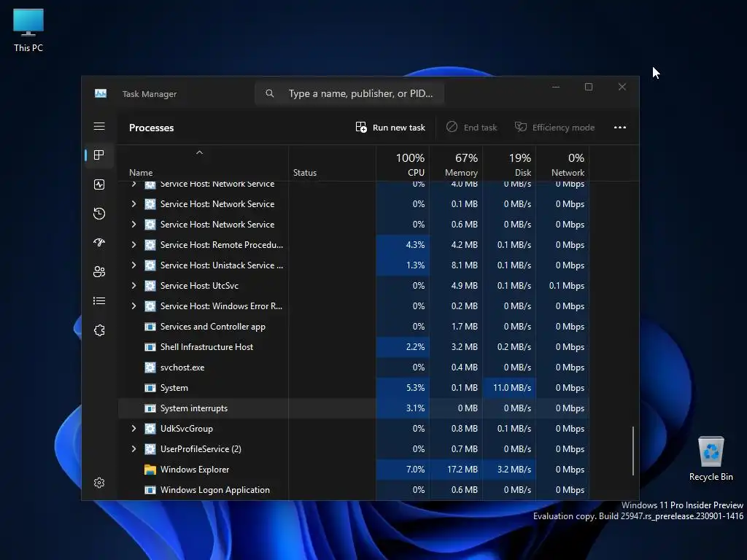Open Task Manager settings gear
This screenshot has width=747, height=560.
click(x=99, y=483)
